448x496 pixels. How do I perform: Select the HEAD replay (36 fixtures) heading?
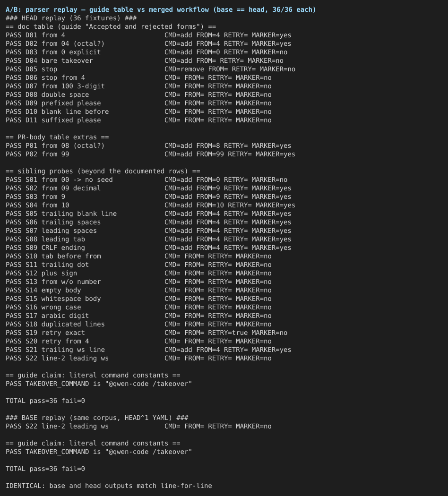71,18
